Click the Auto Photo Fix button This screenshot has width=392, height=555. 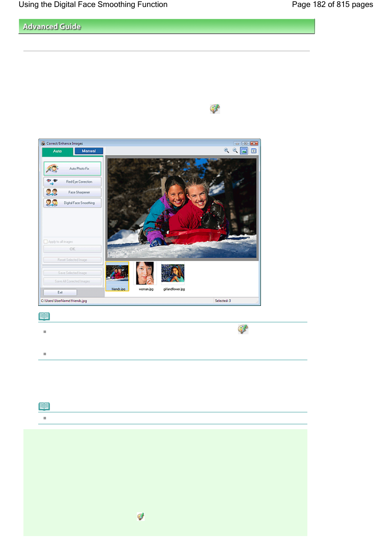[x=72, y=169]
